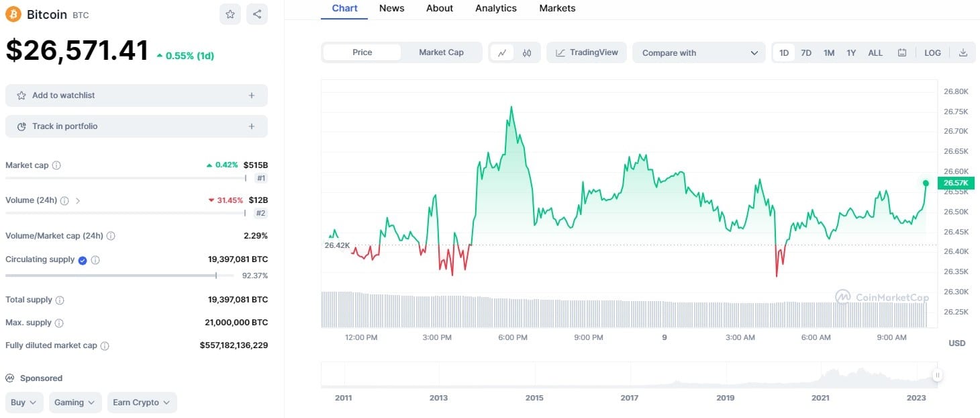Expand the Buy dropdown

tap(25, 403)
